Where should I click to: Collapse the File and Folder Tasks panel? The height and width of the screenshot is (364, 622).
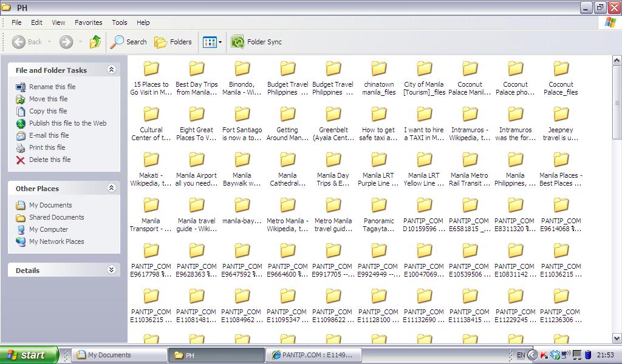pyautogui.click(x=112, y=70)
